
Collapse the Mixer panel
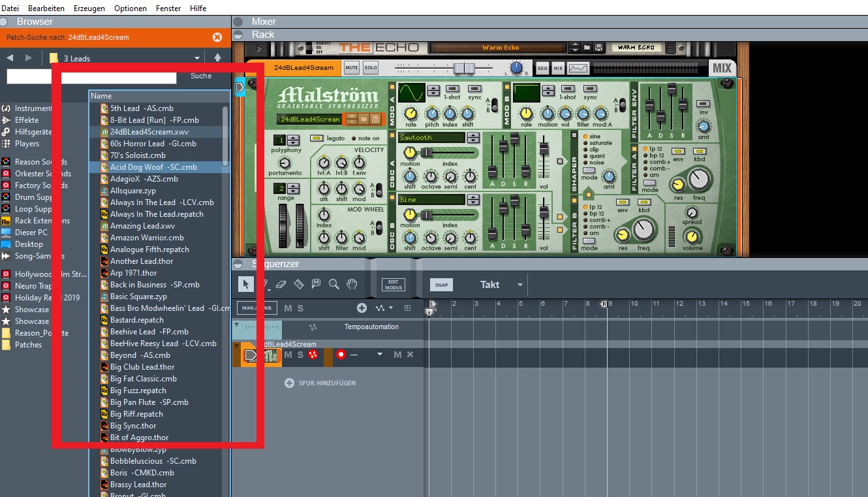coord(238,22)
